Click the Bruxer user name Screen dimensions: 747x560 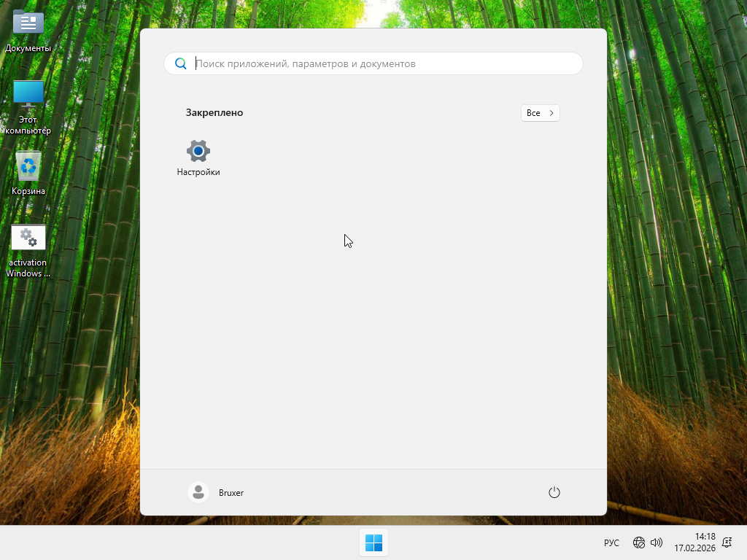coord(231,493)
